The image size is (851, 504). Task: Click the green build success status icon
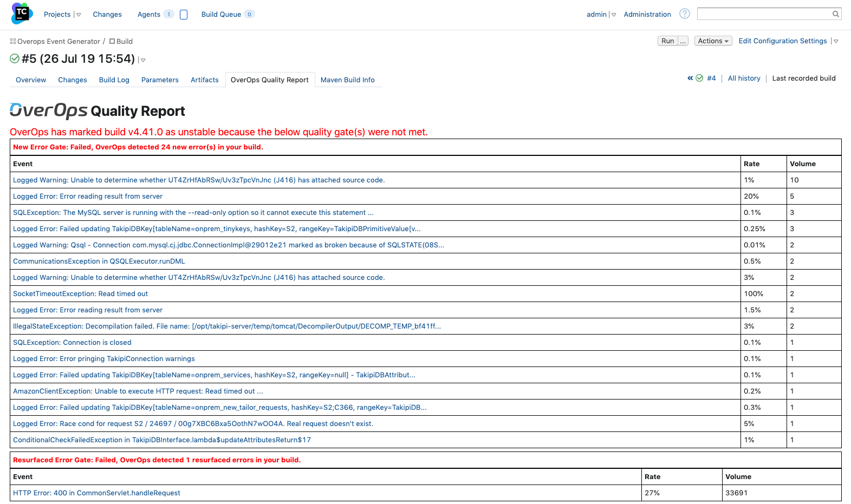pos(15,58)
